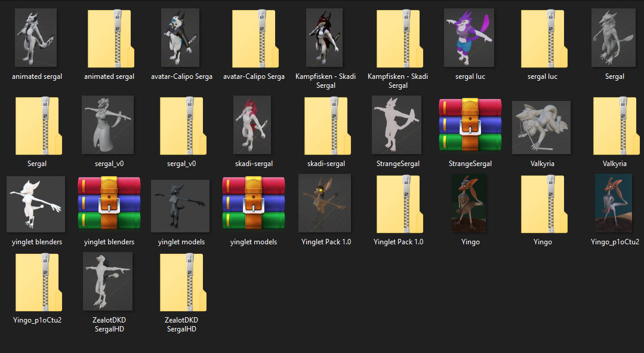The height and width of the screenshot is (353, 644).
Task: Click 'Yingo' name under the preview image
Action: [x=470, y=242]
